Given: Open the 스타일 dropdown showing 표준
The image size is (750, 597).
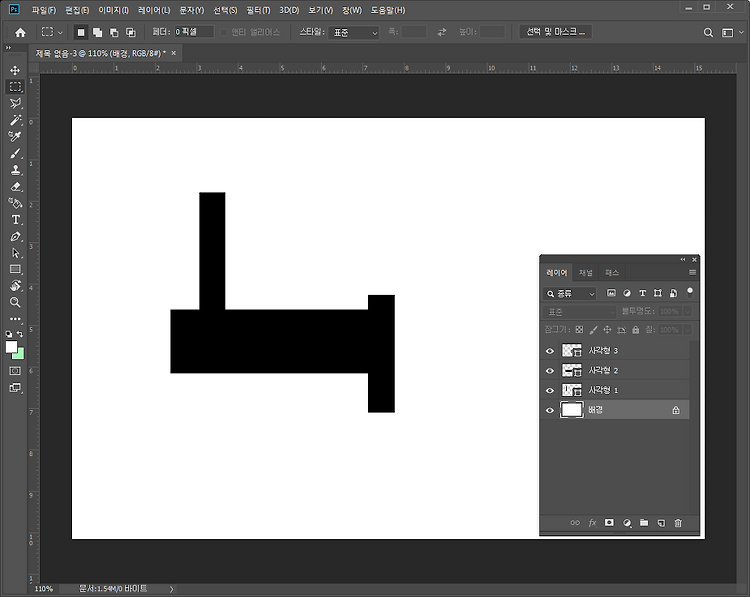Looking at the screenshot, I should point(353,33).
